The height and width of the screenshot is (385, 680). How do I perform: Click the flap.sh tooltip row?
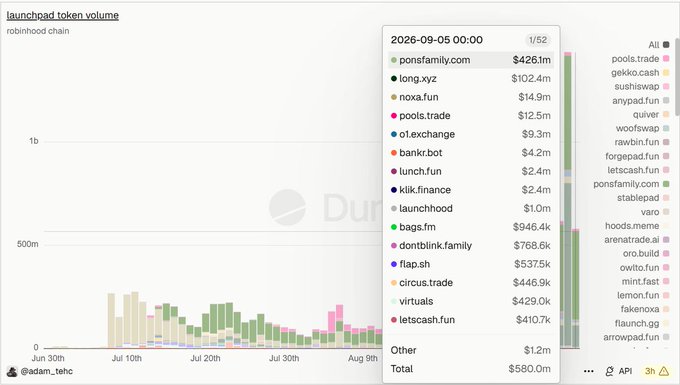click(x=471, y=264)
